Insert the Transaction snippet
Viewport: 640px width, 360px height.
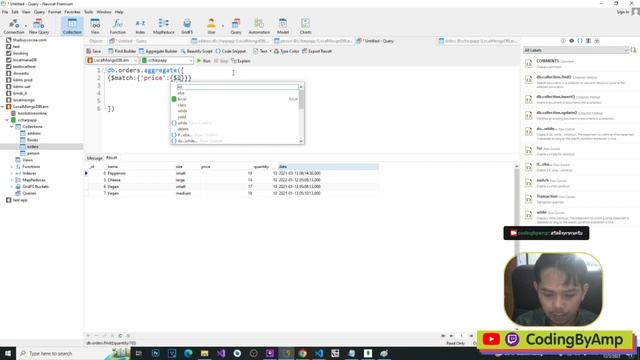pos(580,199)
